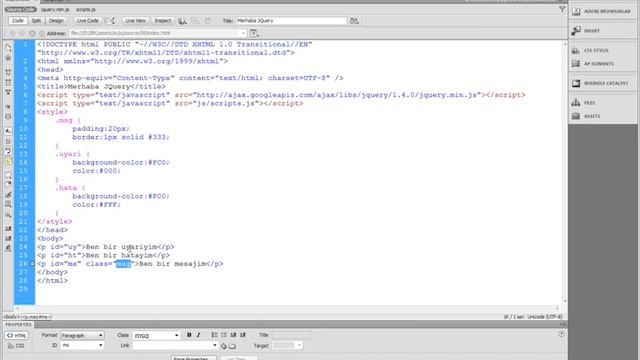This screenshot has width=640, height=360.
Task: Click the Format Source Code icon
Action: coord(8,248)
